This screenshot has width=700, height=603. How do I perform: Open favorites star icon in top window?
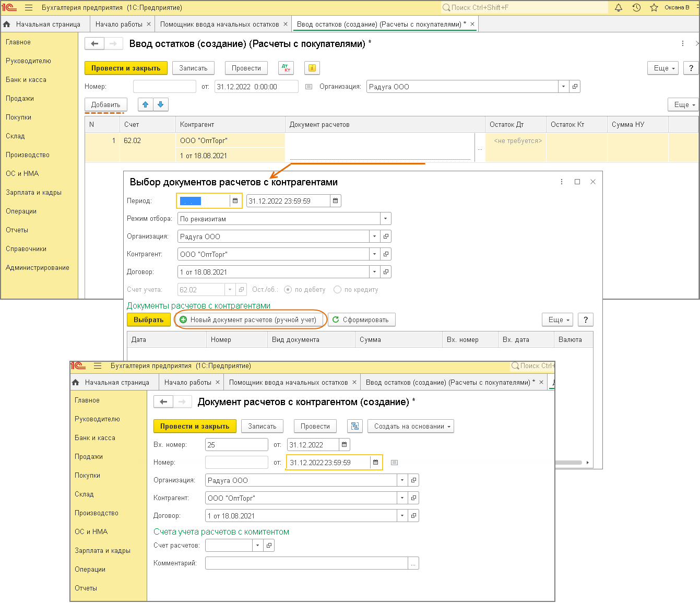[x=654, y=7]
